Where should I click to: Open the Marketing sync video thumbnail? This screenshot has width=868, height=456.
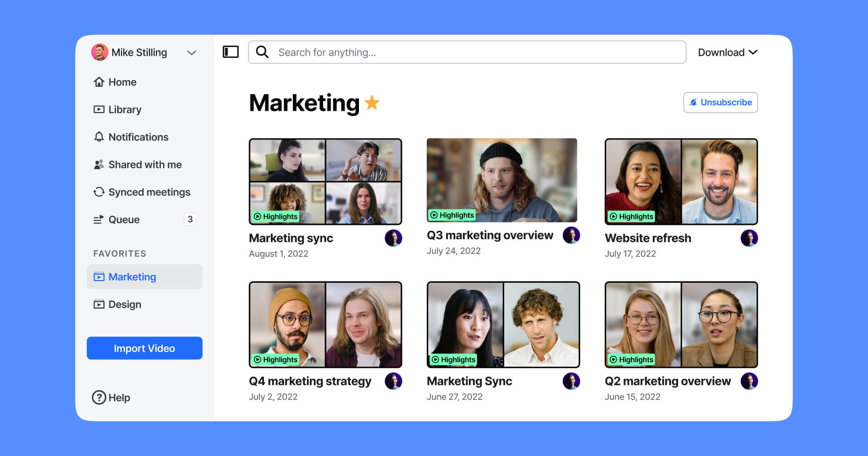325,181
